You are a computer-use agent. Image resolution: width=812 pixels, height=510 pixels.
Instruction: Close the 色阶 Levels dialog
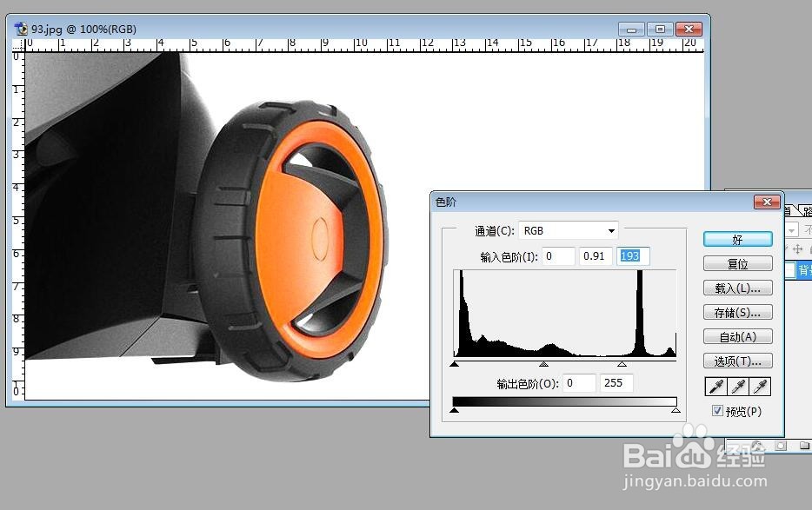767,202
